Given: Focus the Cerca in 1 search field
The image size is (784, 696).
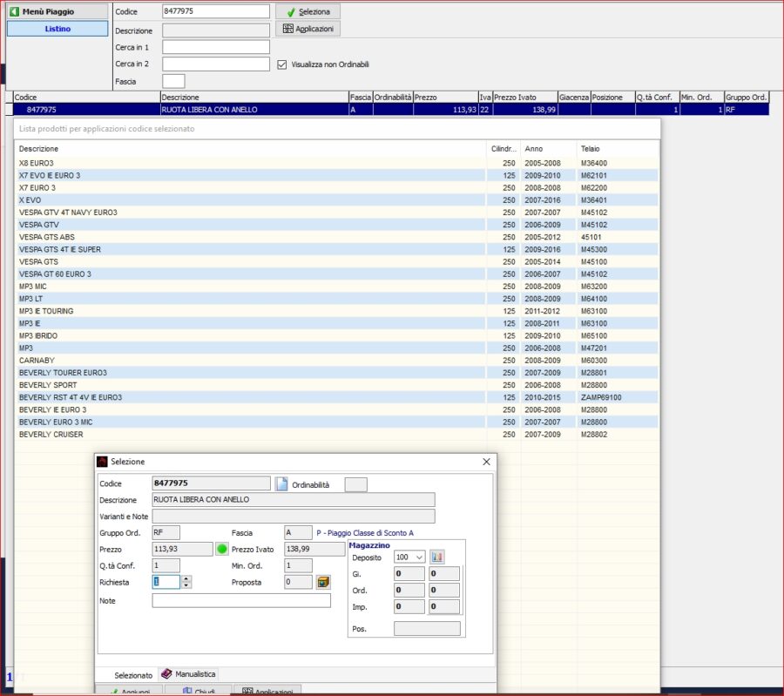Looking at the screenshot, I should 215,47.
